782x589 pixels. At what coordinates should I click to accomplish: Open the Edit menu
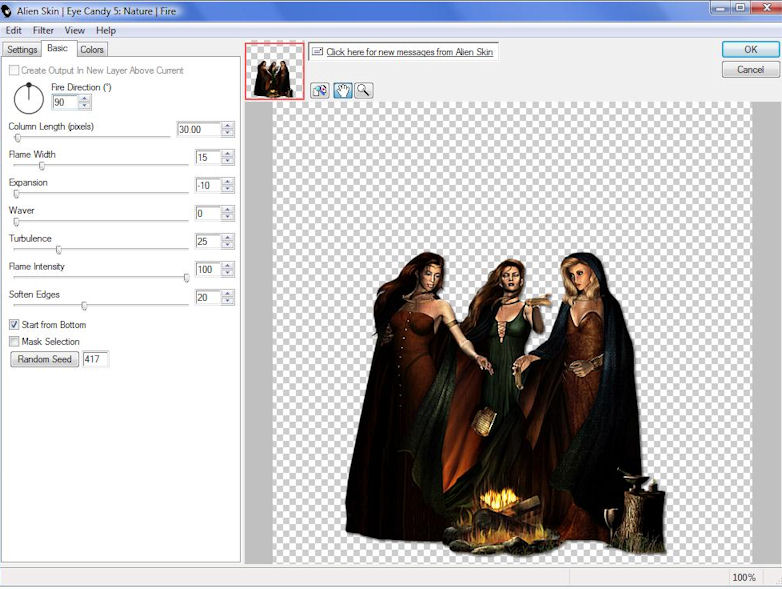click(13, 30)
